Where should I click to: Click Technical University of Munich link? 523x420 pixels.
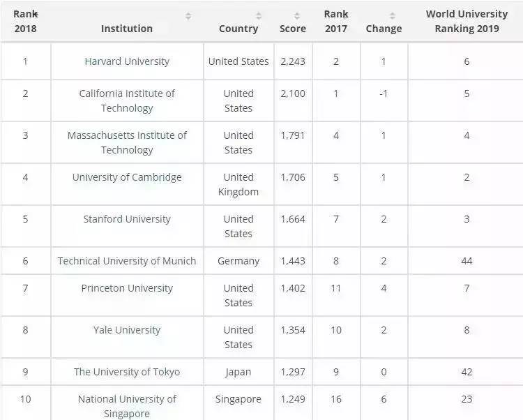click(x=127, y=261)
